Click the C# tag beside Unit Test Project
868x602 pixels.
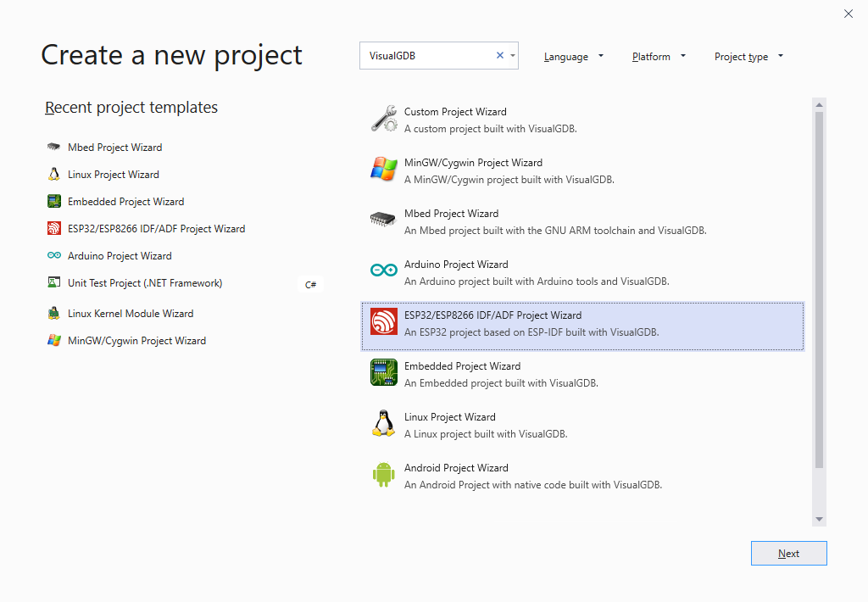pyautogui.click(x=310, y=285)
